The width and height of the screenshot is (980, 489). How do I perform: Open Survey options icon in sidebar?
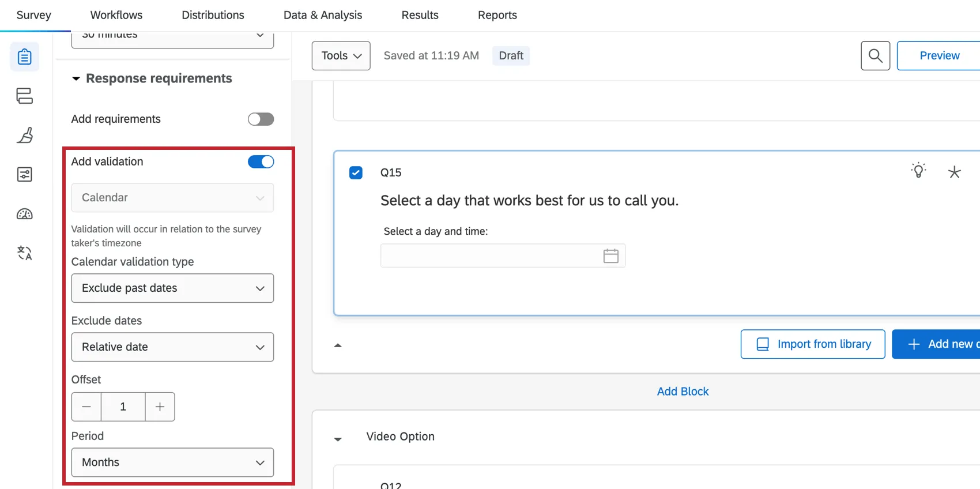click(24, 174)
